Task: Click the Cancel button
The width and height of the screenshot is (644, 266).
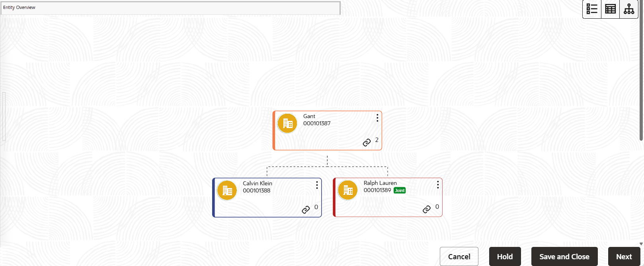Action: (459, 256)
